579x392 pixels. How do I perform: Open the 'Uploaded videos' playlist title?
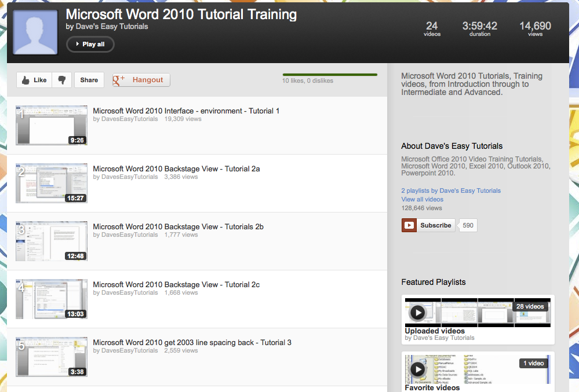435,331
